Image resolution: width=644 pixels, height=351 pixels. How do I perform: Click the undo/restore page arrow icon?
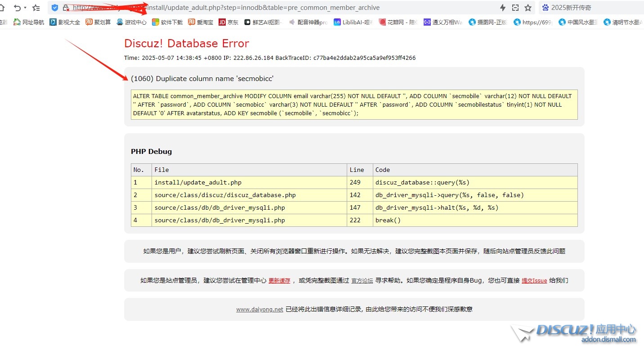coord(18,8)
